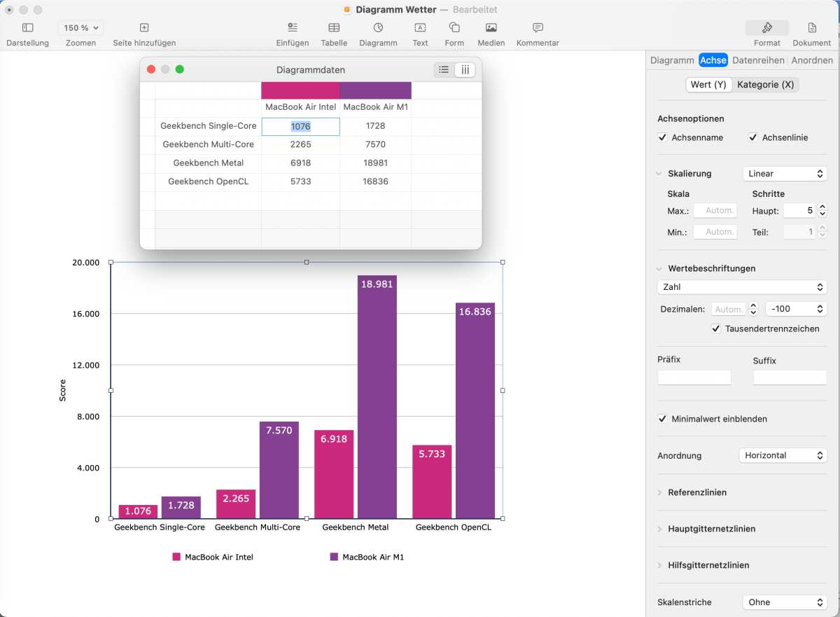
Task: Click the Suffix input field
Action: click(790, 377)
